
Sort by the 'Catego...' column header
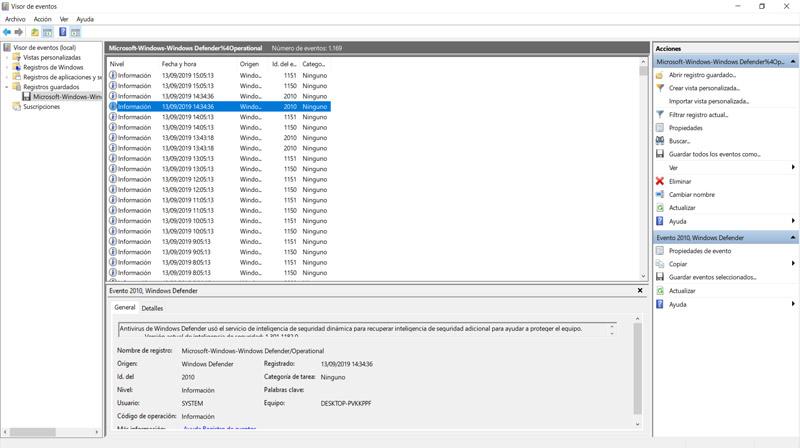315,64
